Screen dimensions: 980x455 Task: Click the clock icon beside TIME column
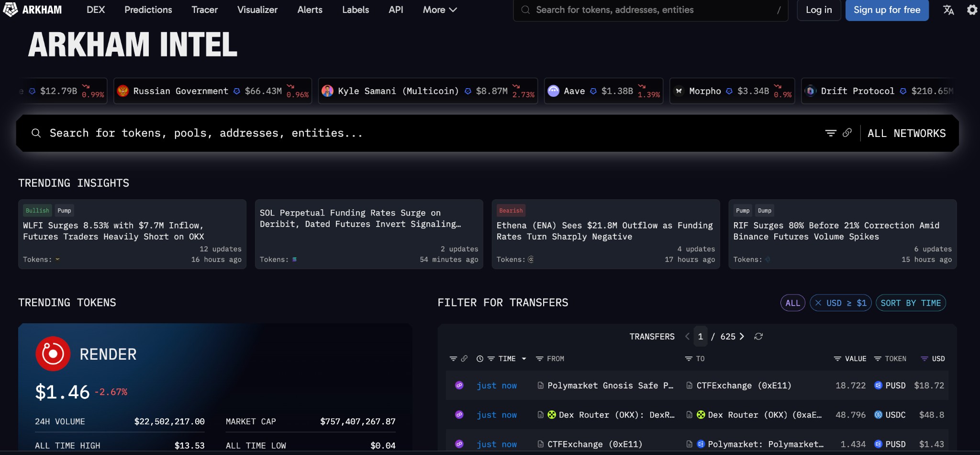coord(480,359)
